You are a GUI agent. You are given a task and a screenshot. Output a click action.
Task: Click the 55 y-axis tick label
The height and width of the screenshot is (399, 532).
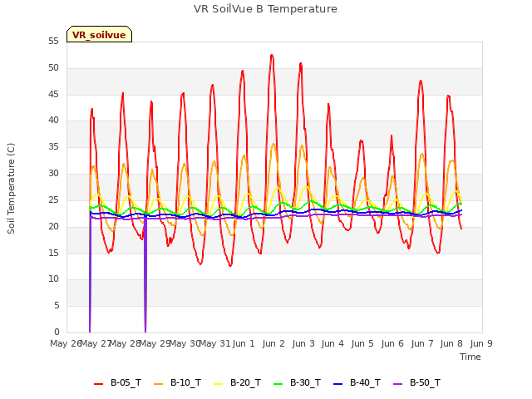coord(53,42)
